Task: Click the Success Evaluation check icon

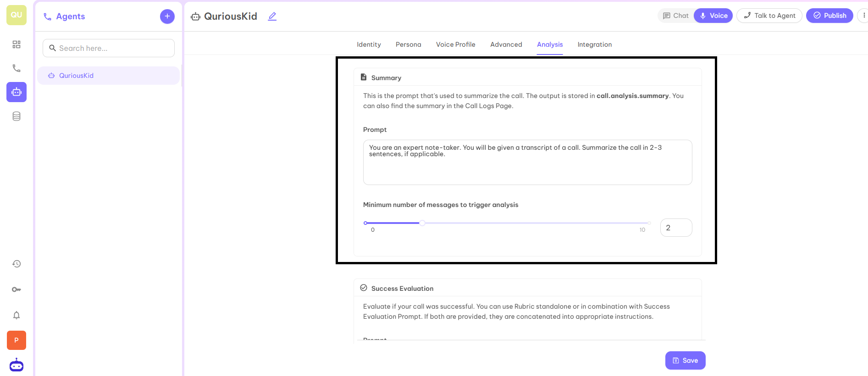Action: click(364, 288)
